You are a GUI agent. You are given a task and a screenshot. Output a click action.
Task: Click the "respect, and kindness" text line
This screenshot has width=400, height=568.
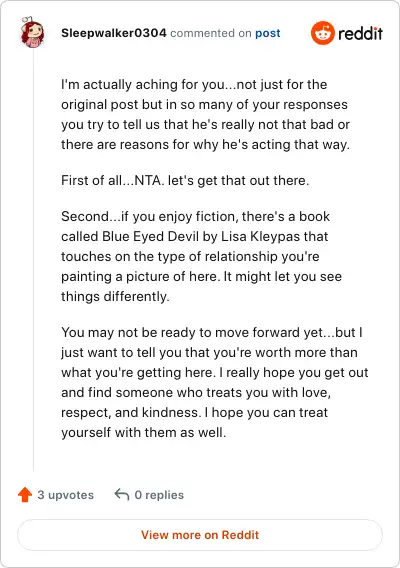pyautogui.click(x=131, y=413)
